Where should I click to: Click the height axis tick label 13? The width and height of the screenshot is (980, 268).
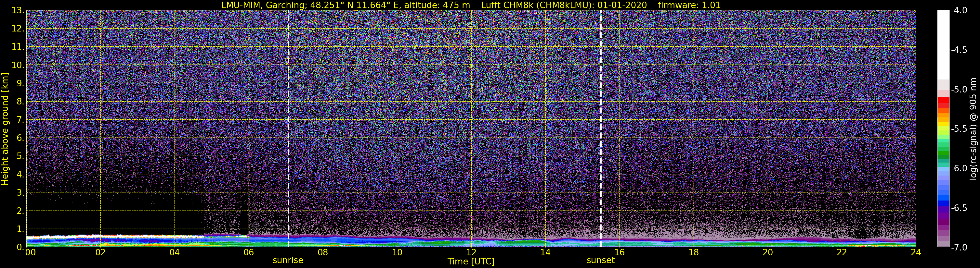pos(18,11)
